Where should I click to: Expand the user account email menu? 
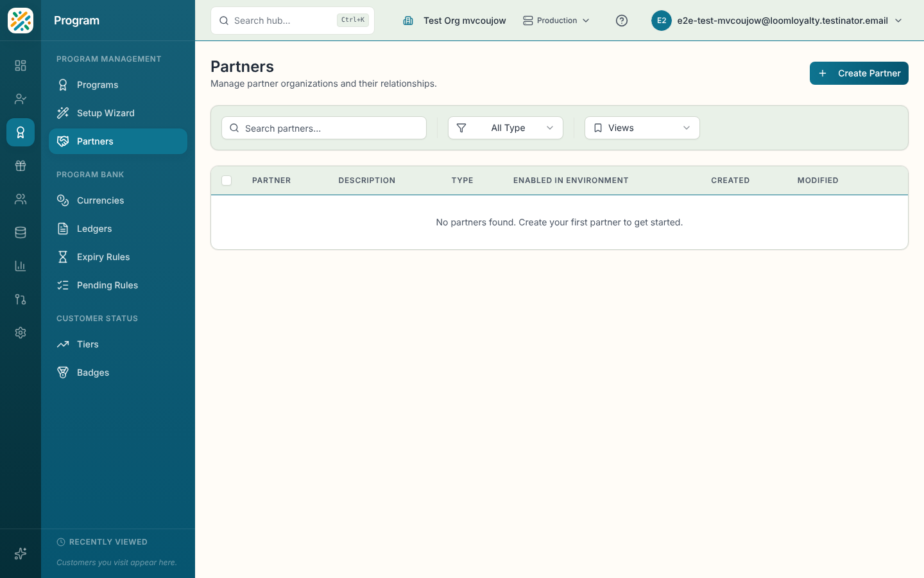(778, 21)
